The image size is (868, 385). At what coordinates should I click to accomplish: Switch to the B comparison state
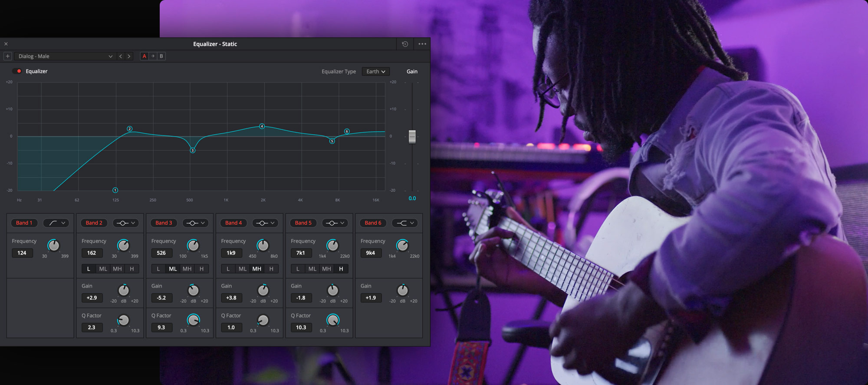click(x=161, y=56)
